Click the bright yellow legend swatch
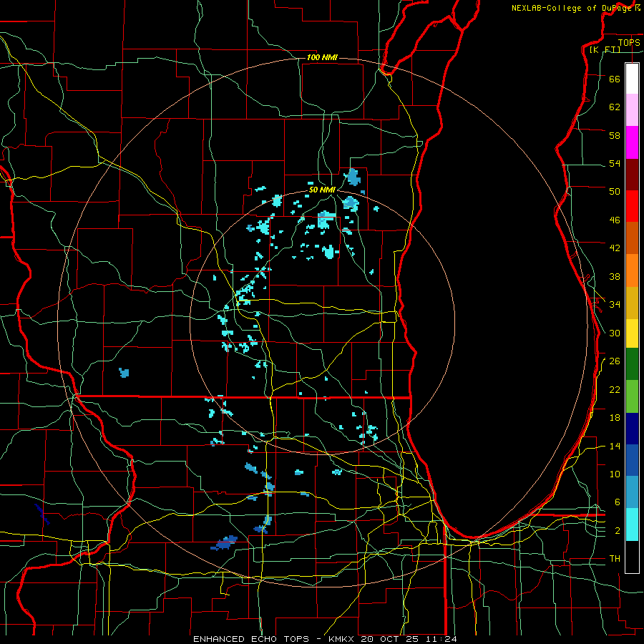Screen dimensions: 644x644 pyautogui.click(x=632, y=333)
